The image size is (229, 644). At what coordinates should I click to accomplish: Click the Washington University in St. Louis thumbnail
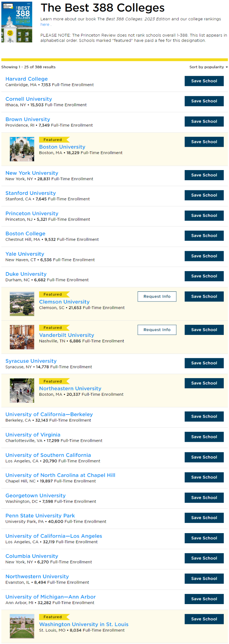click(22, 626)
